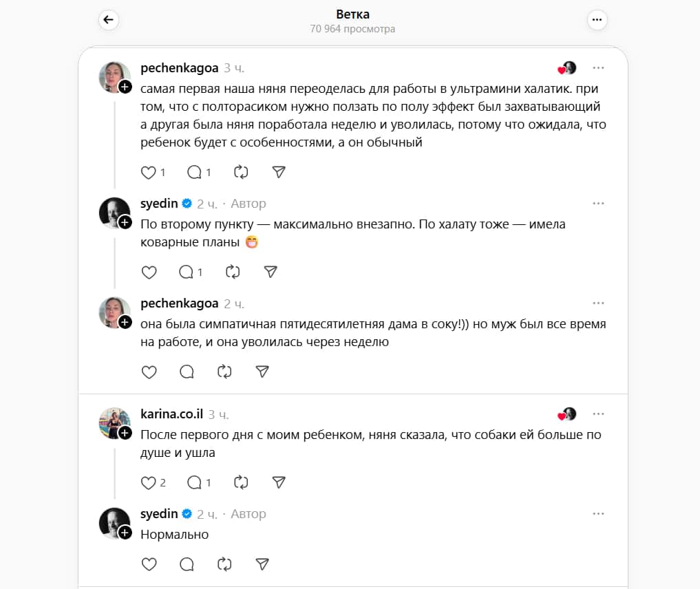The width and height of the screenshot is (700, 589).
Task: Share pechenkagoa's first comment via send icon
Action: coord(279,172)
